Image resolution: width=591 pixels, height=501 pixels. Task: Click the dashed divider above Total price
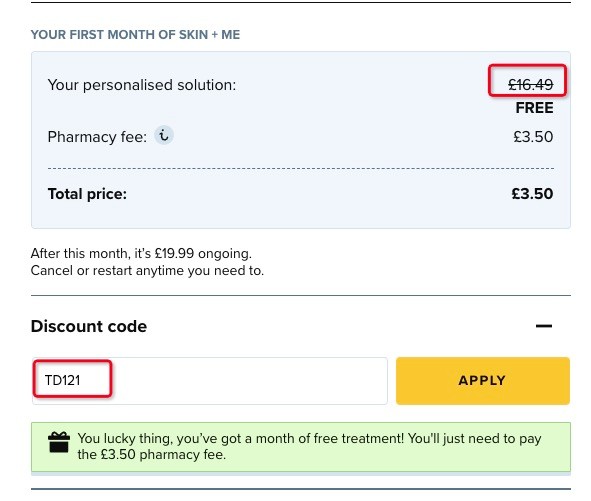pyautogui.click(x=301, y=169)
